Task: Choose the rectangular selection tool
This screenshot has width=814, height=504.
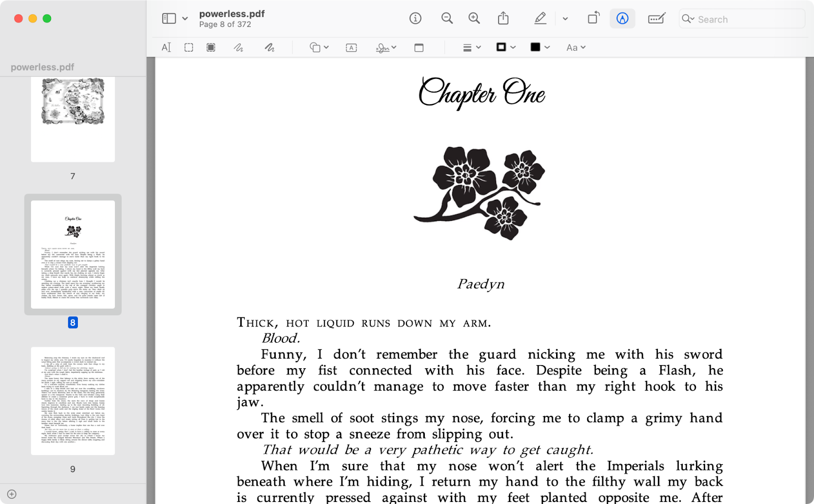Action: coord(189,47)
